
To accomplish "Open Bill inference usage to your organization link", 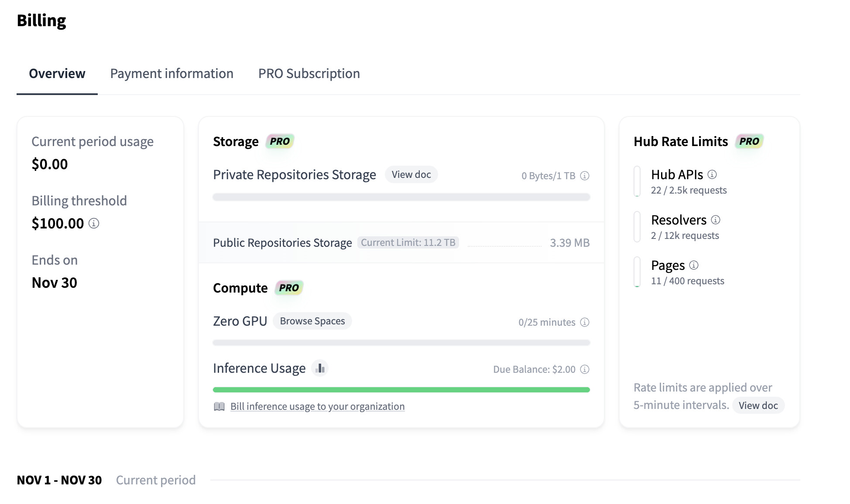I will pyautogui.click(x=317, y=406).
